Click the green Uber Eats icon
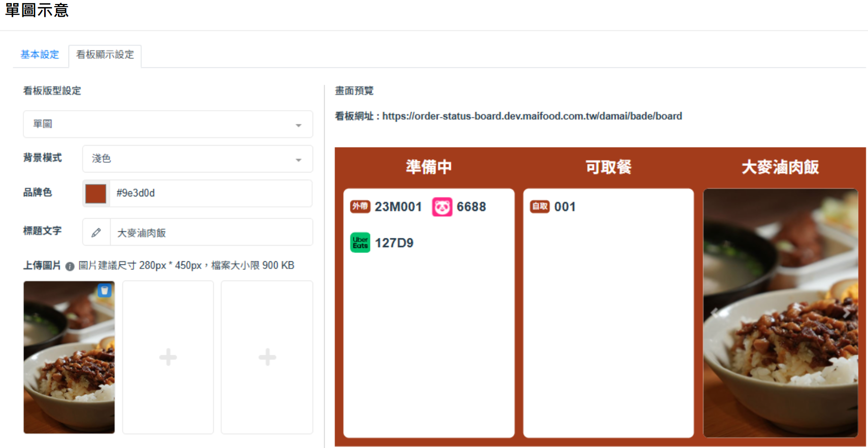 pos(360,243)
